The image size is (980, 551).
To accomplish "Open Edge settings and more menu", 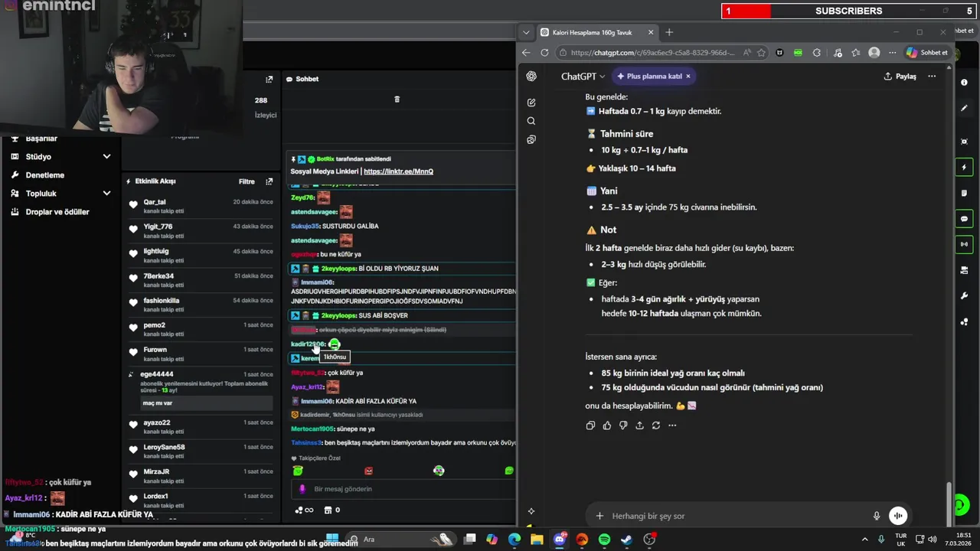I will [891, 53].
